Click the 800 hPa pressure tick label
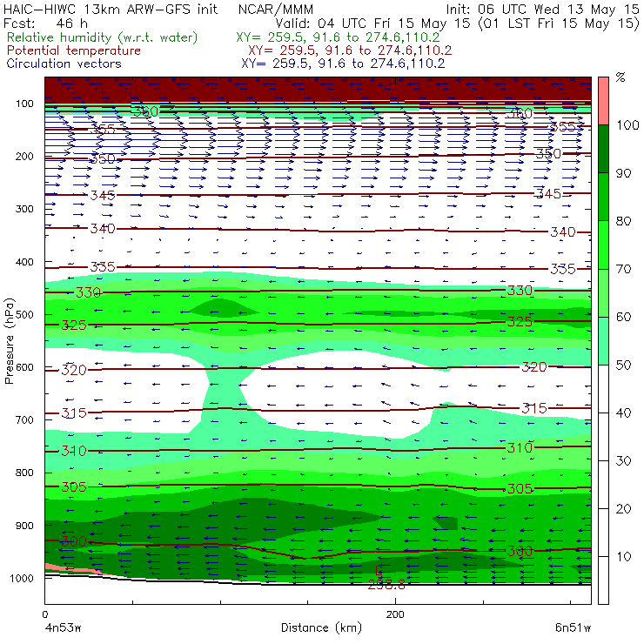The width and height of the screenshot is (644, 644). (x=24, y=473)
